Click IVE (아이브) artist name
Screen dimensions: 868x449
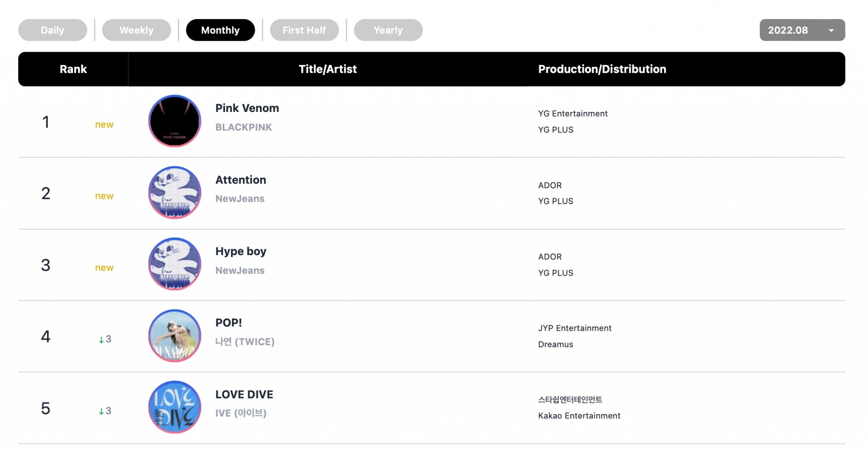point(241,413)
